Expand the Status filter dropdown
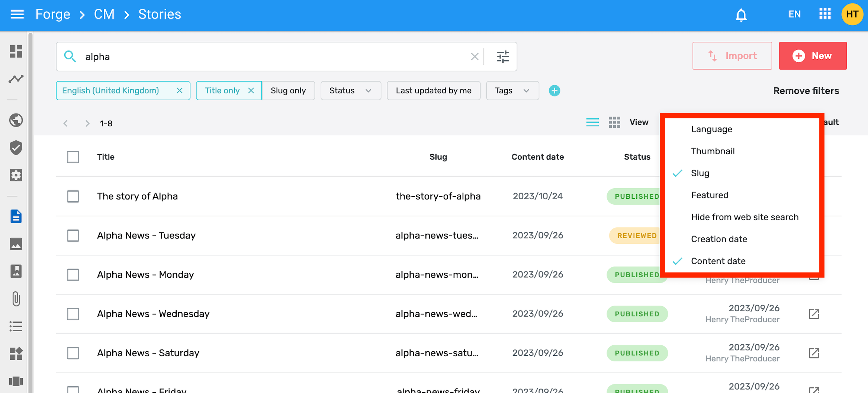Screen dimensions: 868x393 pyautogui.click(x=351, y=90)
